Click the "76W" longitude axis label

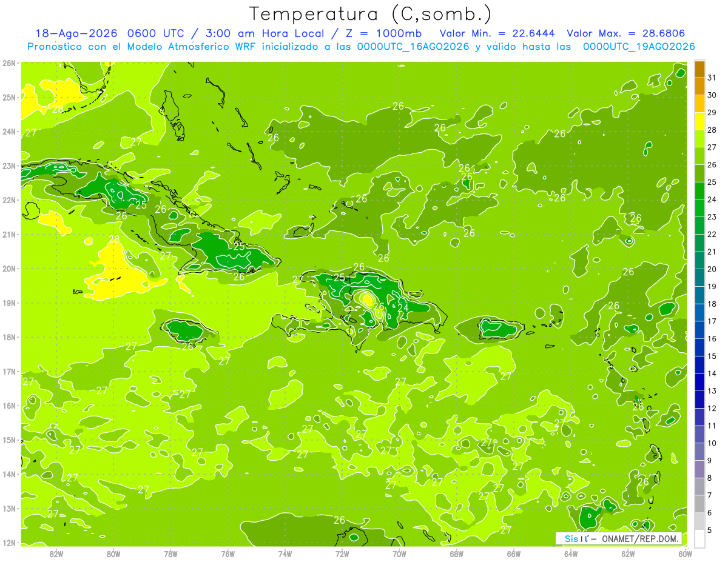[x=227, y=554]
